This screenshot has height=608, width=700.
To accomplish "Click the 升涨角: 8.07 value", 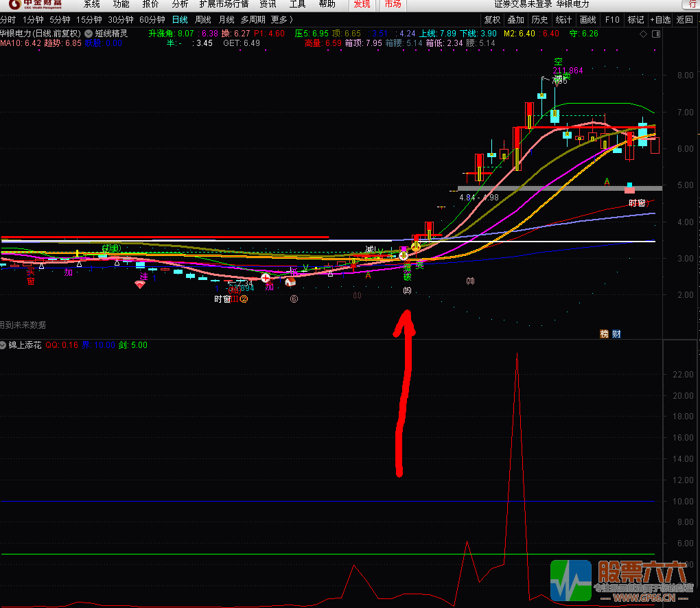I will coord(171,34).
